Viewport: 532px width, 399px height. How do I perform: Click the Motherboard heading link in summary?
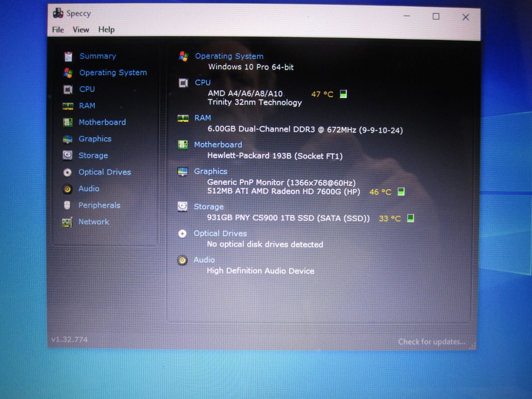pos(218,145)
